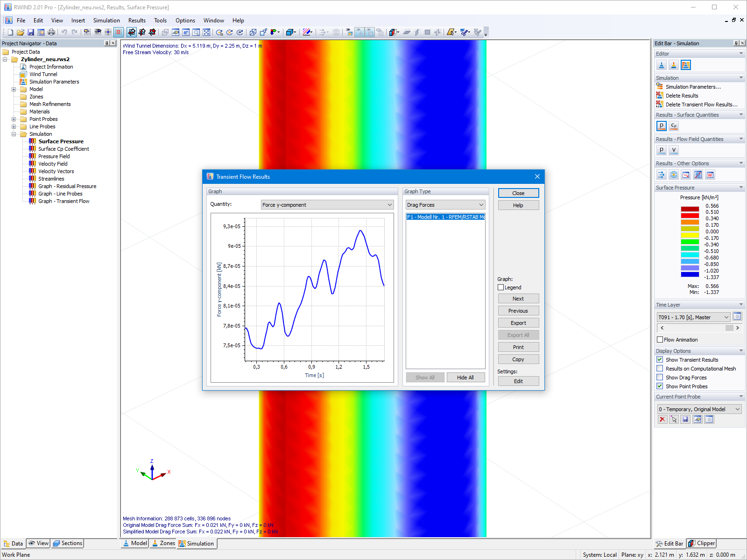Image resolution: width=747 pixels, height=560 pixels.
Task: Click yellow 0.000 legend color swatch
Action: click(x=690, y=235)
